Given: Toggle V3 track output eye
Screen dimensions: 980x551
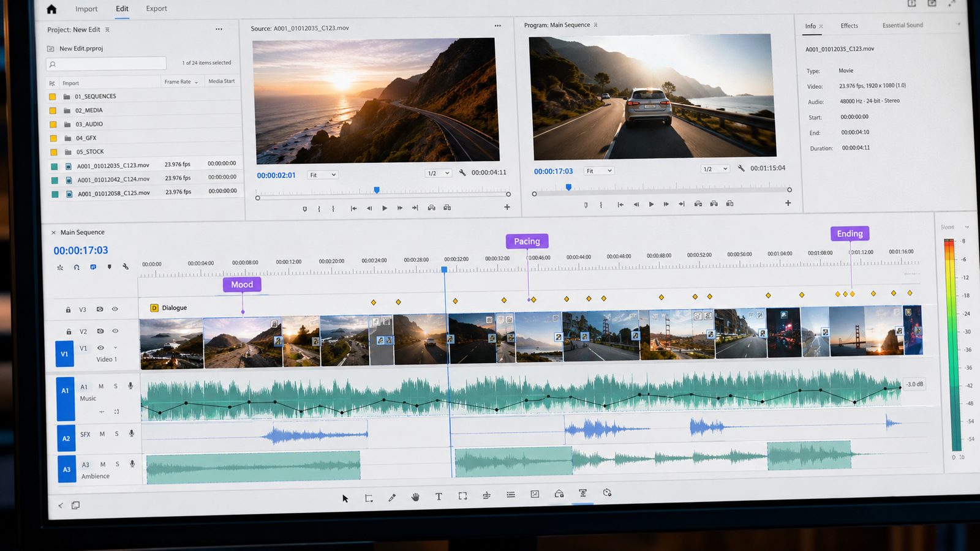Looking at the screenshot, I should pos(115,309).
